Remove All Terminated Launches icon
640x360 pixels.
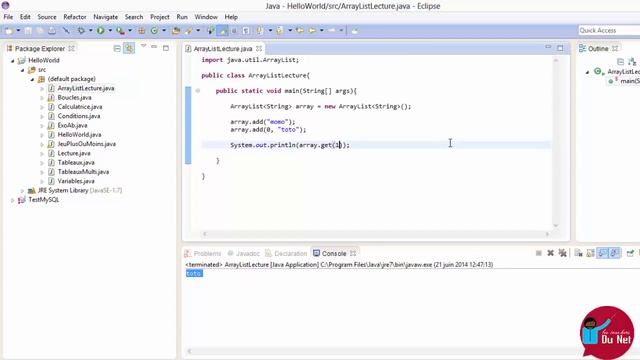(562, 253)
